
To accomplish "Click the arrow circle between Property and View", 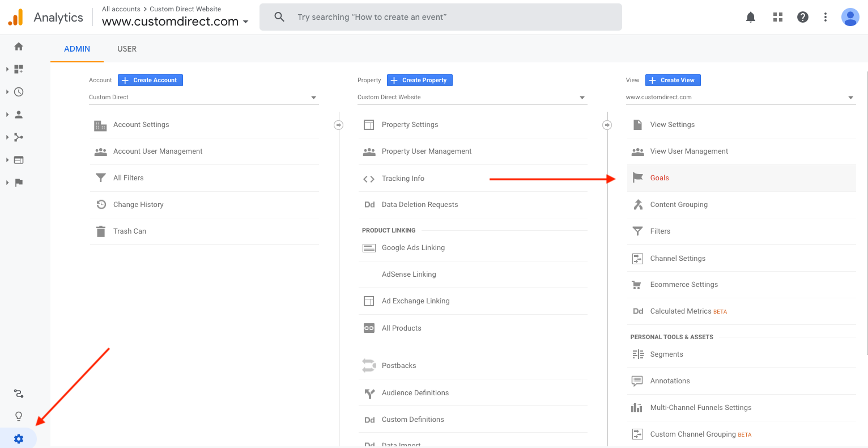I will (607, 125).
